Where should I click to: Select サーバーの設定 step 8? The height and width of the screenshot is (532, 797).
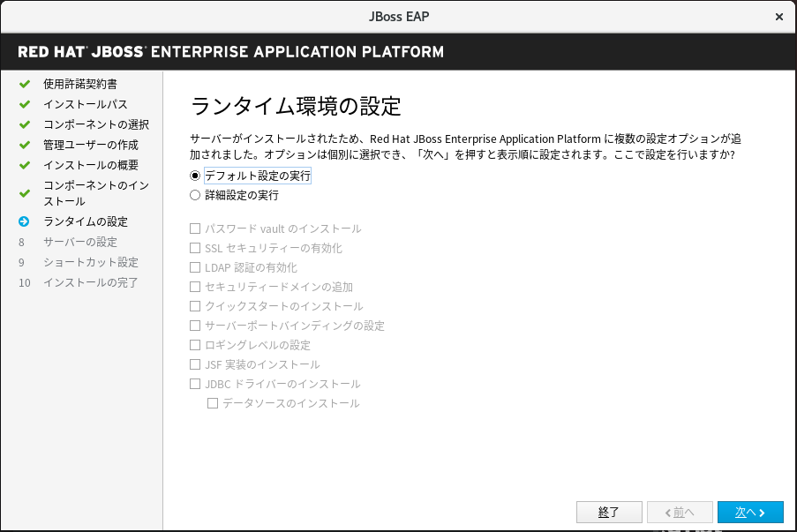(80, 242)
